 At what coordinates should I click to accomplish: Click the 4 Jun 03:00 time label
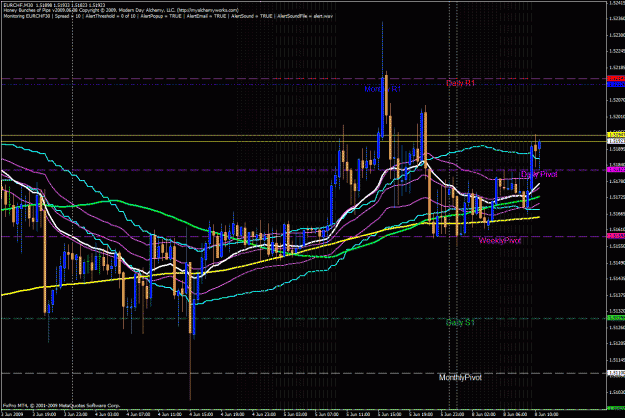(x=107, y=414)
